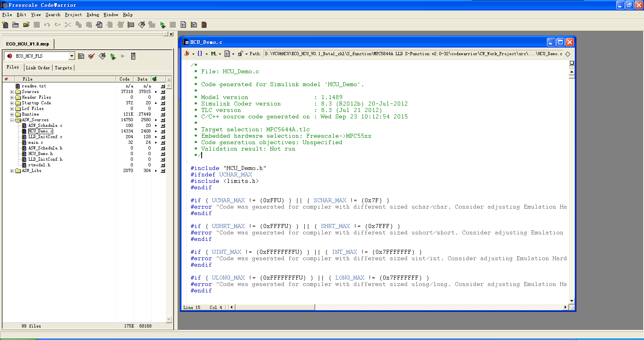Image resolution: width=644 pixels, height=340 pixels.
Task: Click the red checkmark Synchronize Modification Dates icon
Action: tap(91, 56)
